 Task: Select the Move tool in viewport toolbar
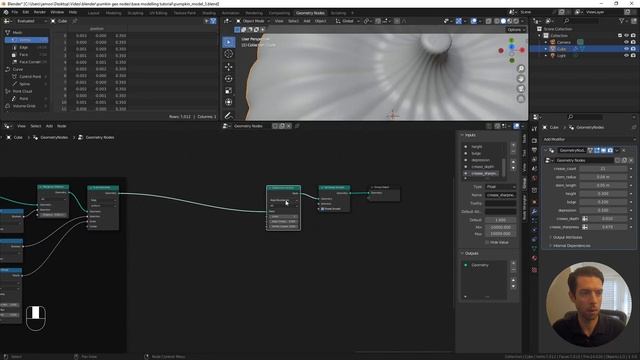click(229, 67)
